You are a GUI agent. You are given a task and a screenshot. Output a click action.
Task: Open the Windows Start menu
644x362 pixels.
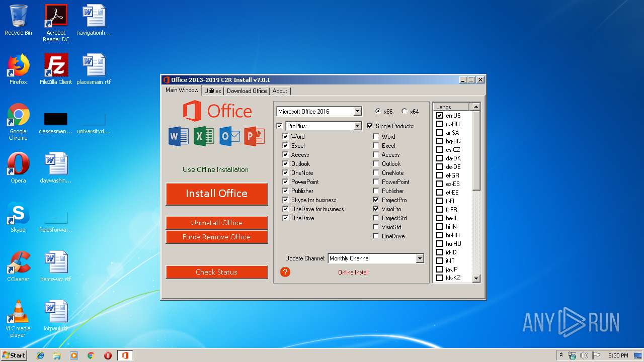14,355
